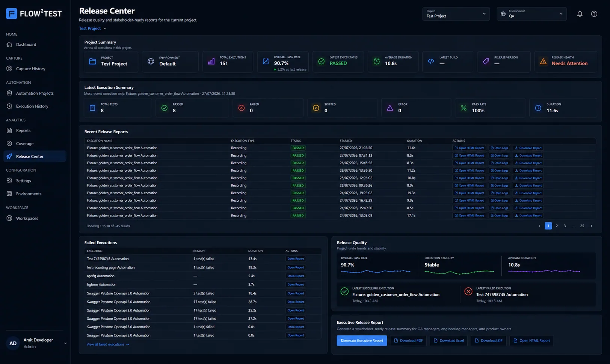Click the Default environment globe icon in summary
The height and width of the screenshot is (364, 610).
151,61
